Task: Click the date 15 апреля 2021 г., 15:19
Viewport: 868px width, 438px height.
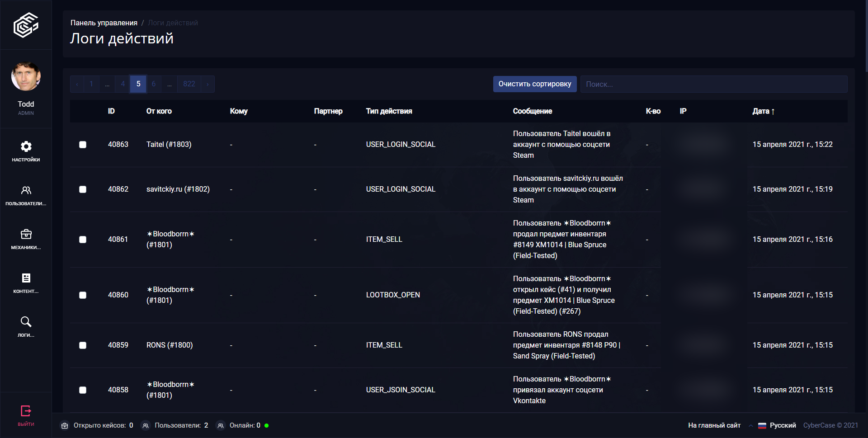Action: tap(793, 189)
